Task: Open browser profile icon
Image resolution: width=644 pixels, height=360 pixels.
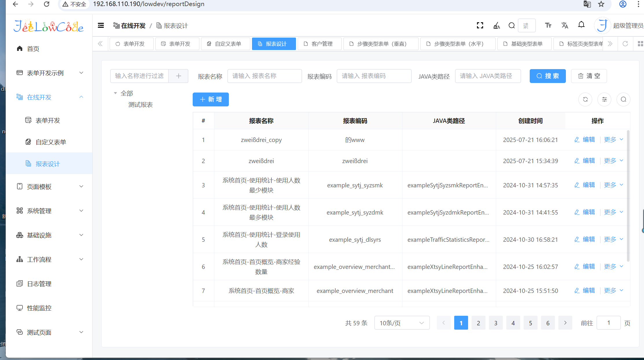Action: [623, 4]
